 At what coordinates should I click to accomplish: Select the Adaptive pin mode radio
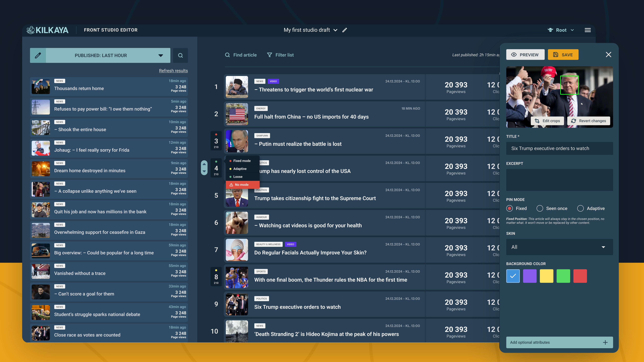tap(580, 208)
